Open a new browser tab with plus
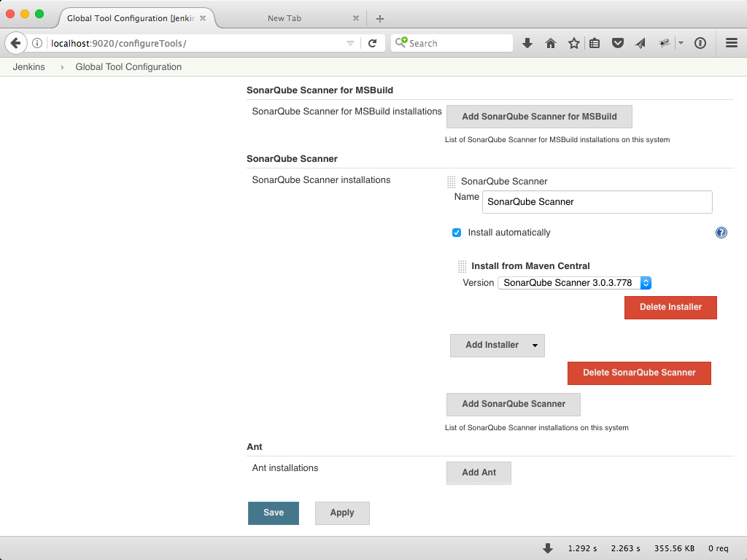This screenshot has height=560, width=747. coord(379,18)
